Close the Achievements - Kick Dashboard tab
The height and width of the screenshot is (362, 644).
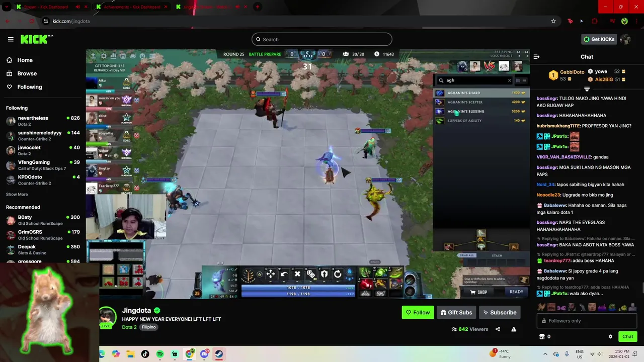[166, 7]
